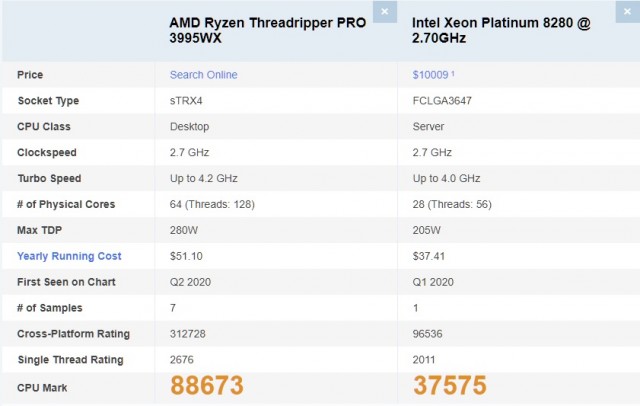Click the CPU Class row label
The width and height of the screenshot is (640, 406).
[44, 126]
